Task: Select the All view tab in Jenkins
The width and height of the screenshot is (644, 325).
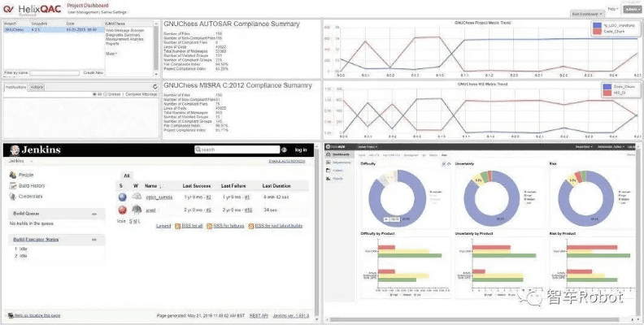Action: pos(126,175)
